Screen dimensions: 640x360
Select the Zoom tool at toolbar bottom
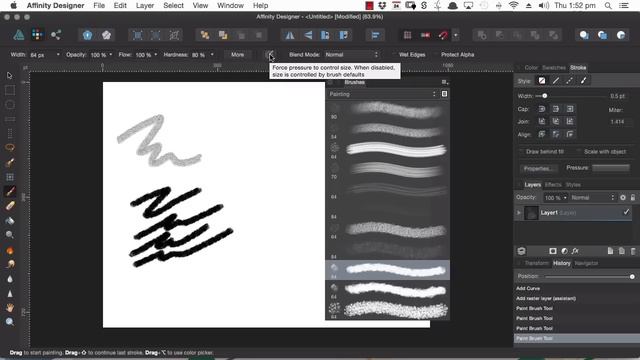pos(10,322)
